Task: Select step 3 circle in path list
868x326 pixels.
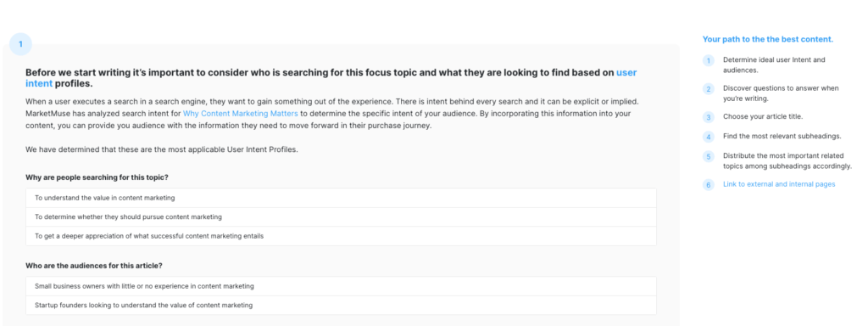Action: [x=709, y=117]
